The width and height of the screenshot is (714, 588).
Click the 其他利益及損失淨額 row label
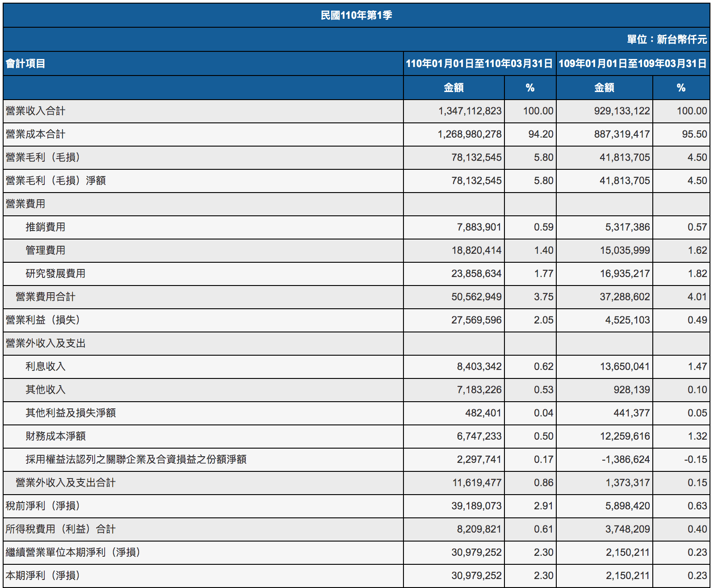tap(71, 413)
